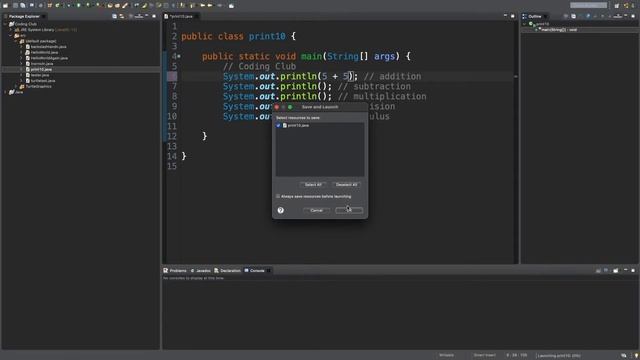Enable Always save resources before launching
Screen dimensions: 640x360
pos(278,197)
